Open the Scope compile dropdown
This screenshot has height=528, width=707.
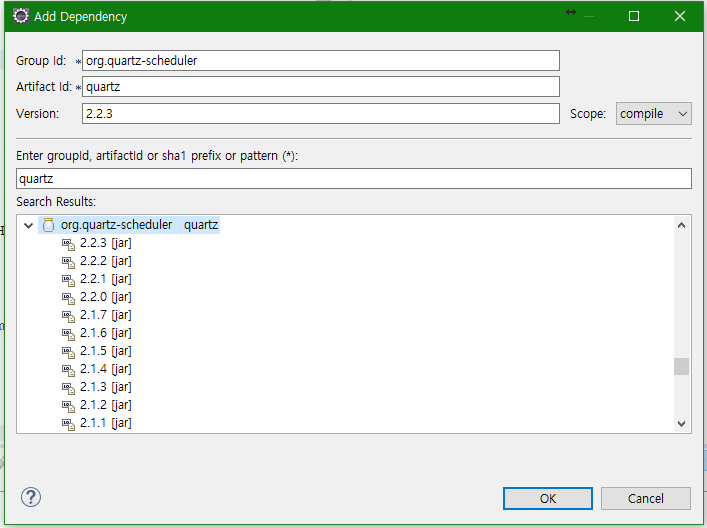[x=653, y=114]
